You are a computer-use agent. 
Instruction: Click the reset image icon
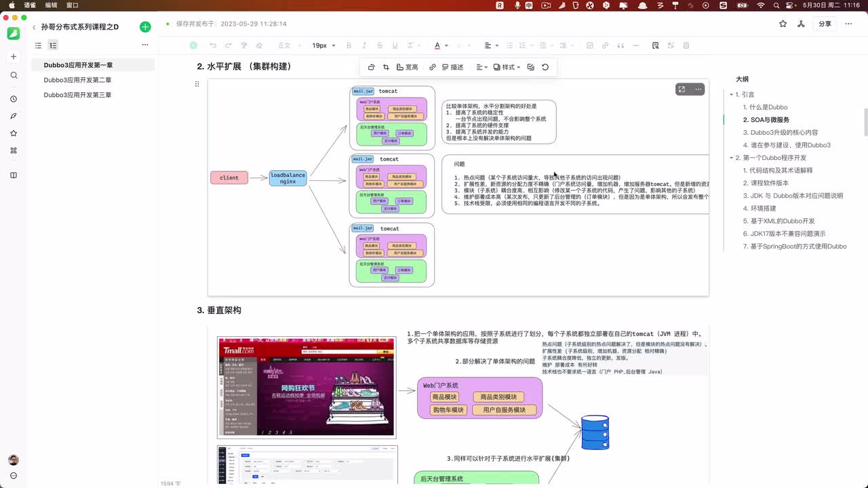pyautogui.click(x=545, y=67)
